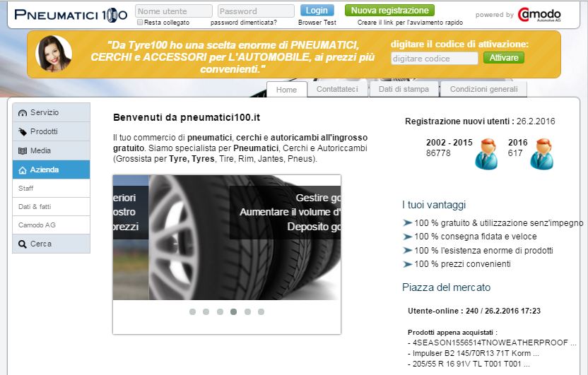This screenshot has width=588, height=375.
Task: Enable the Resta collegato checkbox
Action: 140,23
